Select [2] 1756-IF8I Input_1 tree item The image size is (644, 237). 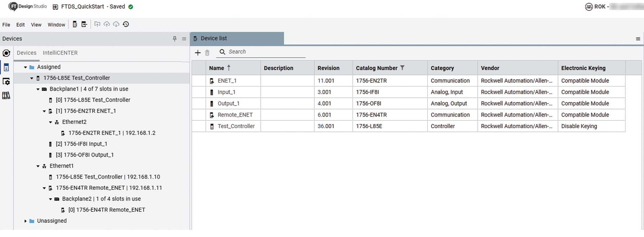coord(81,144)
